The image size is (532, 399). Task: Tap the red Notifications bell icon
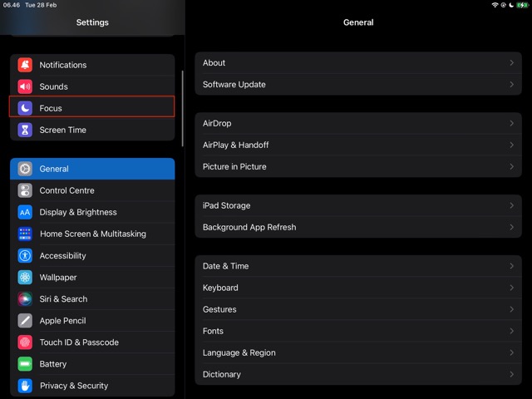25,65
